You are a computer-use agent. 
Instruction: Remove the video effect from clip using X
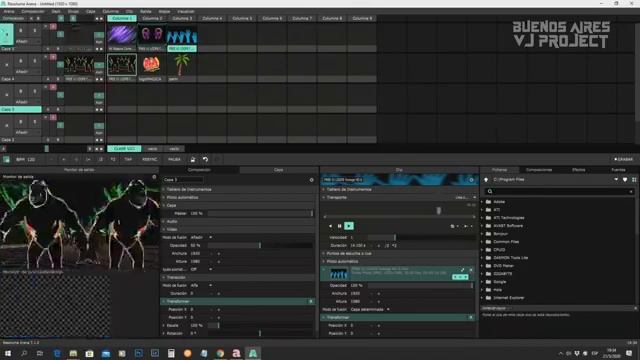click(x=471, y=270)
